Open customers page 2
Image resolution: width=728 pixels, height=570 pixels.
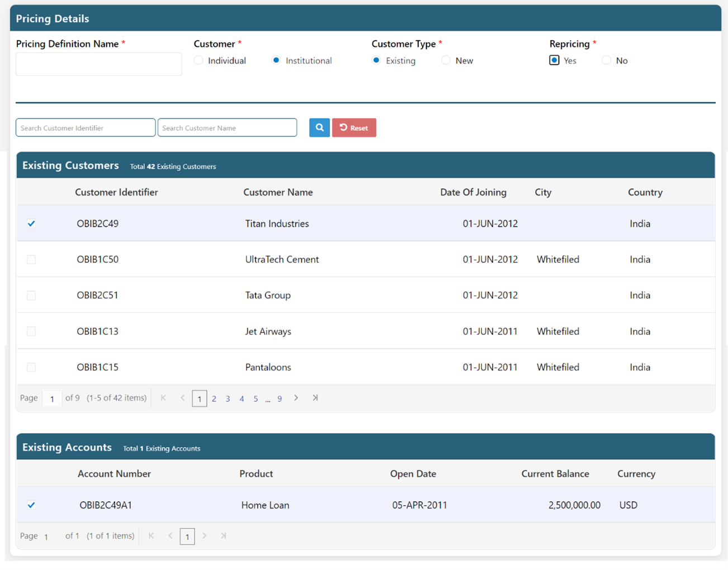tap(214, 398)
